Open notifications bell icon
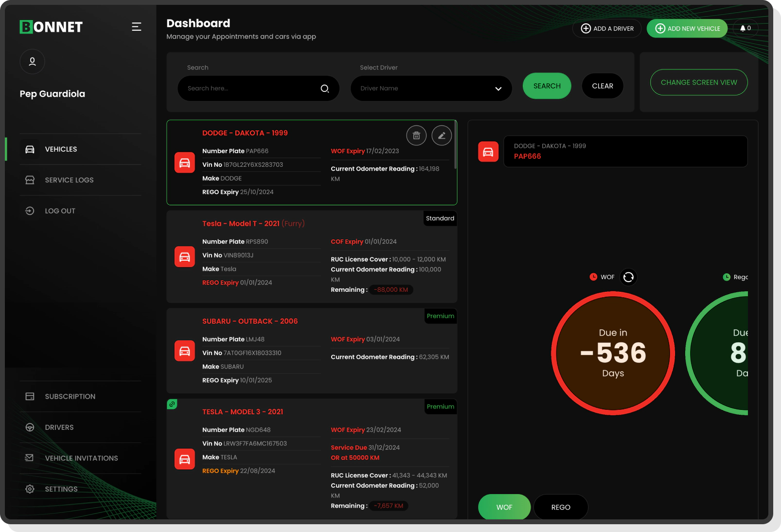Image resolution: width=781 pixels, height=532 pixels. 745,28
